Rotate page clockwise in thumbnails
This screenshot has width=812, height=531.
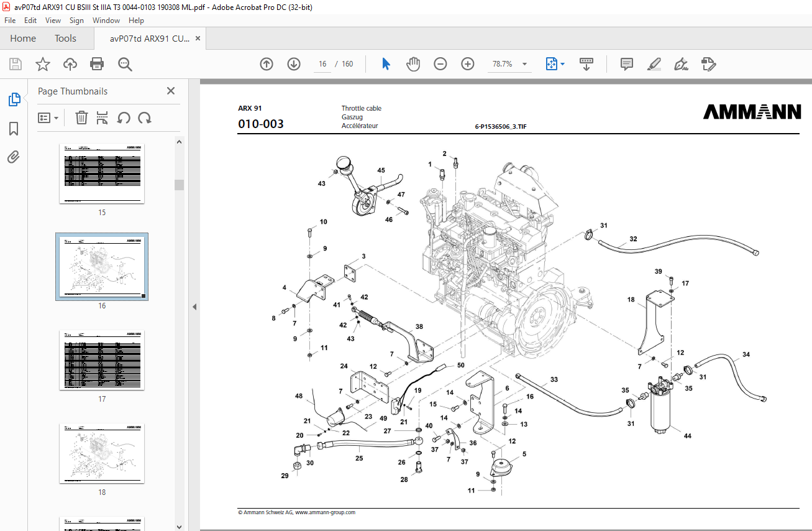145,118
